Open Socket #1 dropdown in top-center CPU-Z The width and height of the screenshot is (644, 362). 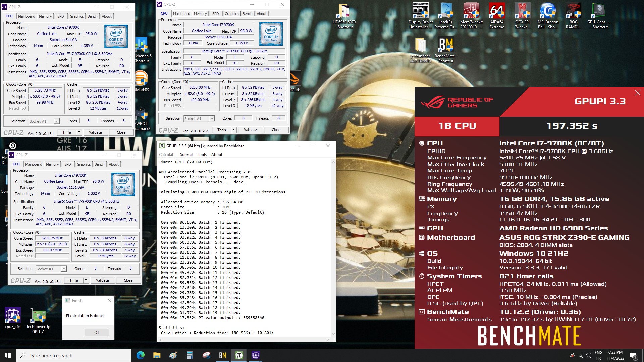(199, 119)
